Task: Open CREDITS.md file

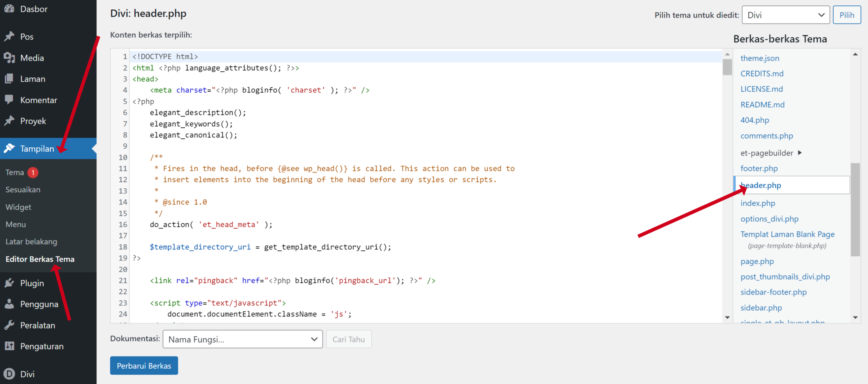Action: (762, 74)
